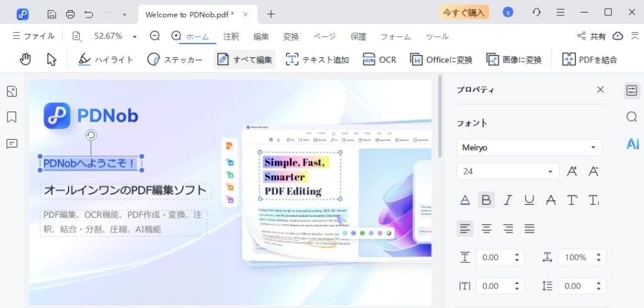Toggle すべて編集 mode

(x=245, y=60)
